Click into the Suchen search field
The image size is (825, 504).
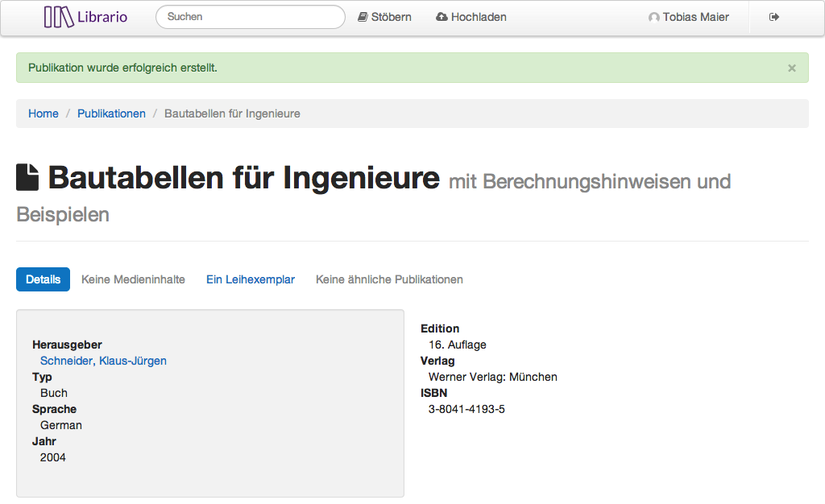[x=250, y=16]
